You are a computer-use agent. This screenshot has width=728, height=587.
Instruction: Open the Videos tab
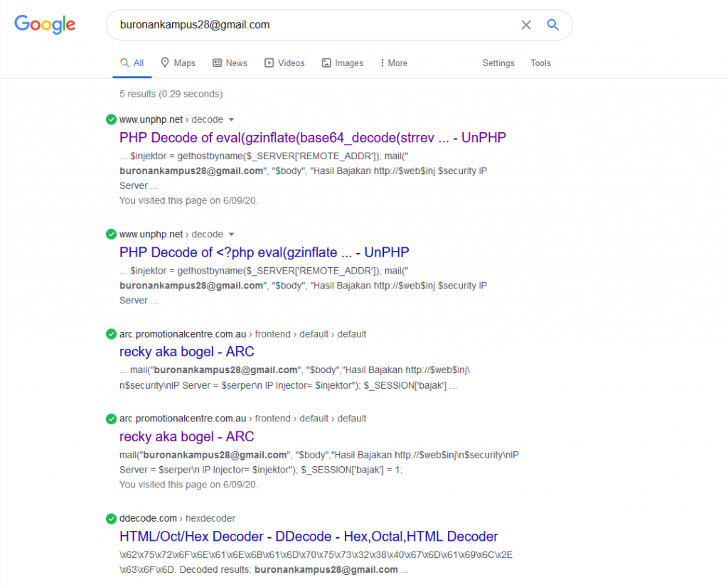[284, 63]
